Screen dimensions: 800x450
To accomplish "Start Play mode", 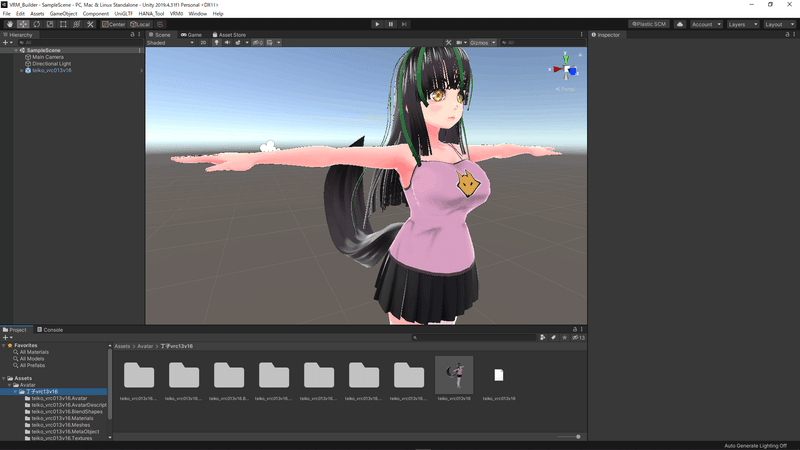I will point(377,24).
